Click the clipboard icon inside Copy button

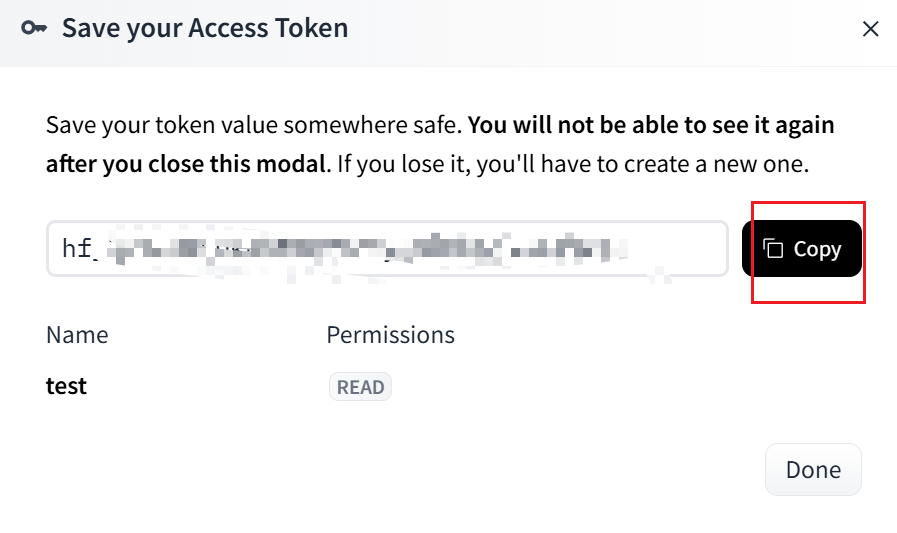[x=773, y=249]
